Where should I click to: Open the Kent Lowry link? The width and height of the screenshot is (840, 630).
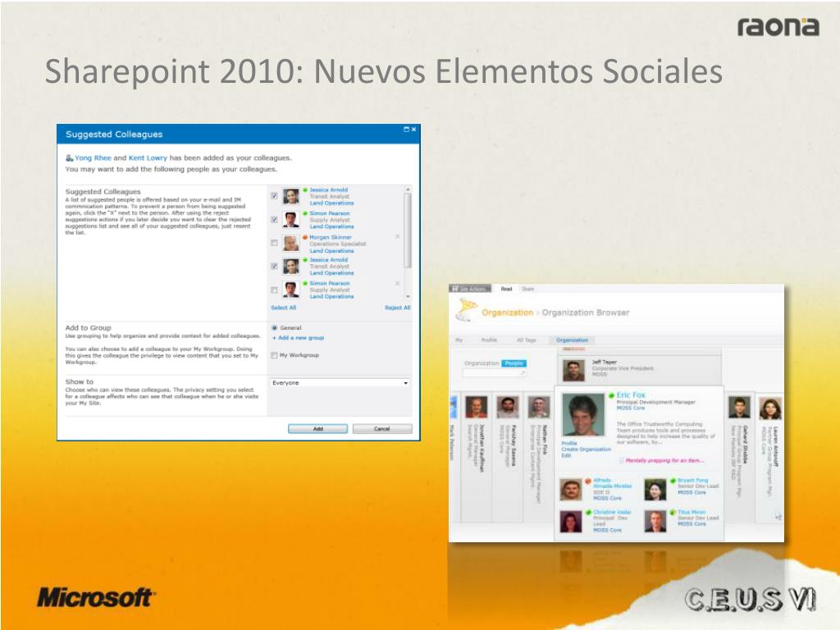click(148, 158)
